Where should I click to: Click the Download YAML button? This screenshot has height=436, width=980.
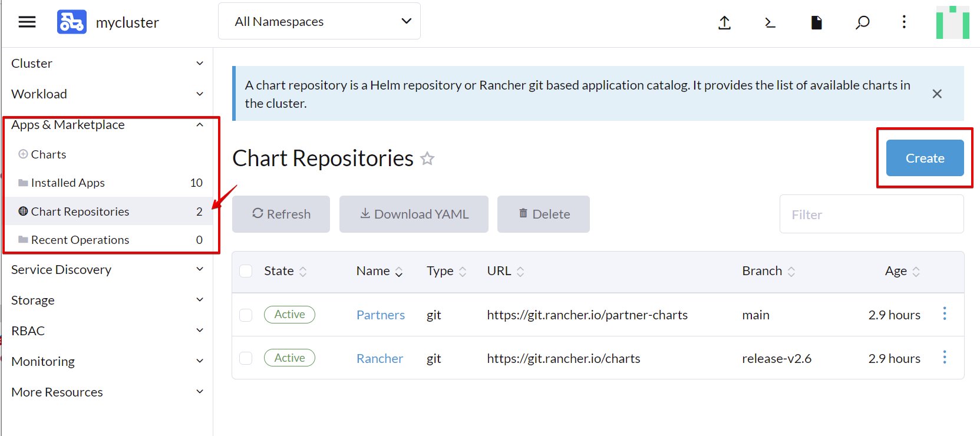[x=414, y=214]
